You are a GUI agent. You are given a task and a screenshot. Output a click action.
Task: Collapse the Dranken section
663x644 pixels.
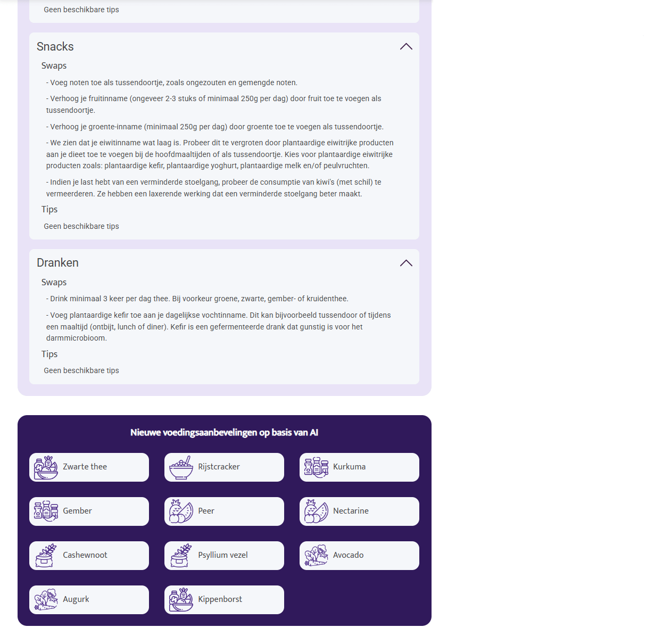pos(406,263)
